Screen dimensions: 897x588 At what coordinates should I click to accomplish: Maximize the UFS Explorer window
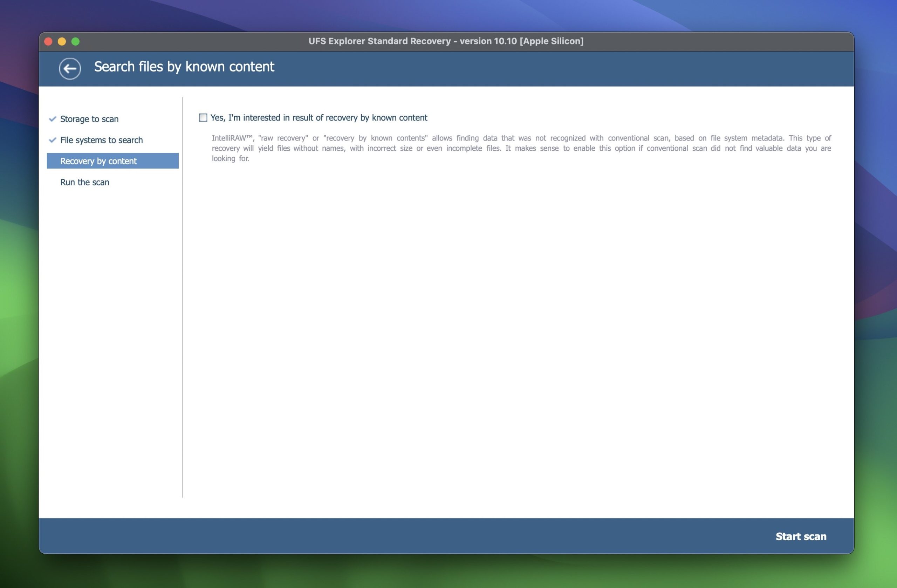click(75, 41)
